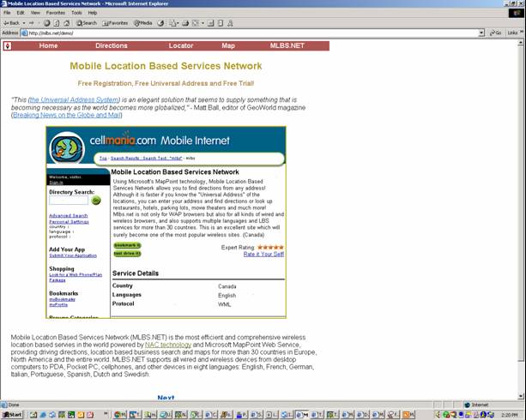
Task: Click the Mobile Location Based Services Network heading
Action: 166,66
